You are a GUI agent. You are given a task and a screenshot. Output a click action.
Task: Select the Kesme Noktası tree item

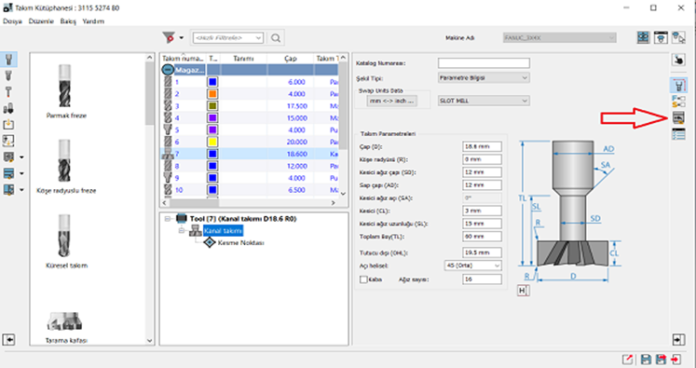click(x=241, y=243)
